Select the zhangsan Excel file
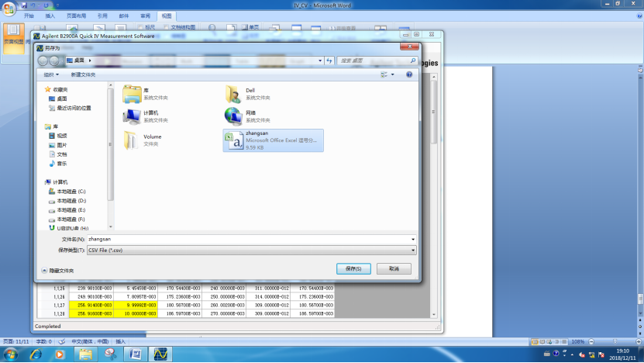The image size is (644, 363). pos(273,140)
